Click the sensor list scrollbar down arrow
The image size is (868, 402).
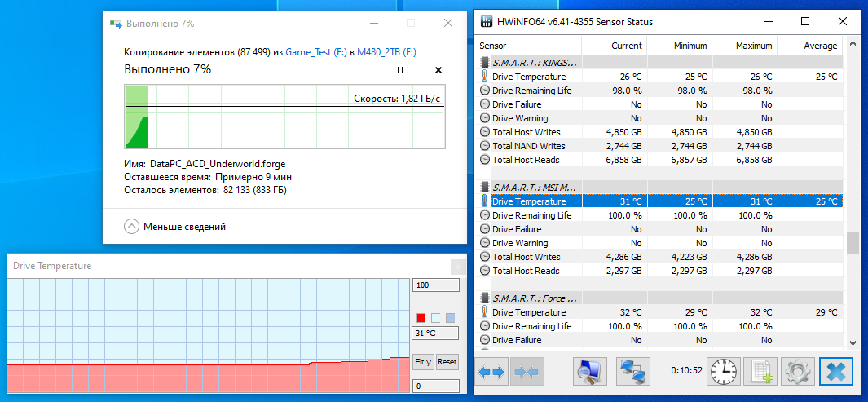(x=853, y=342)
